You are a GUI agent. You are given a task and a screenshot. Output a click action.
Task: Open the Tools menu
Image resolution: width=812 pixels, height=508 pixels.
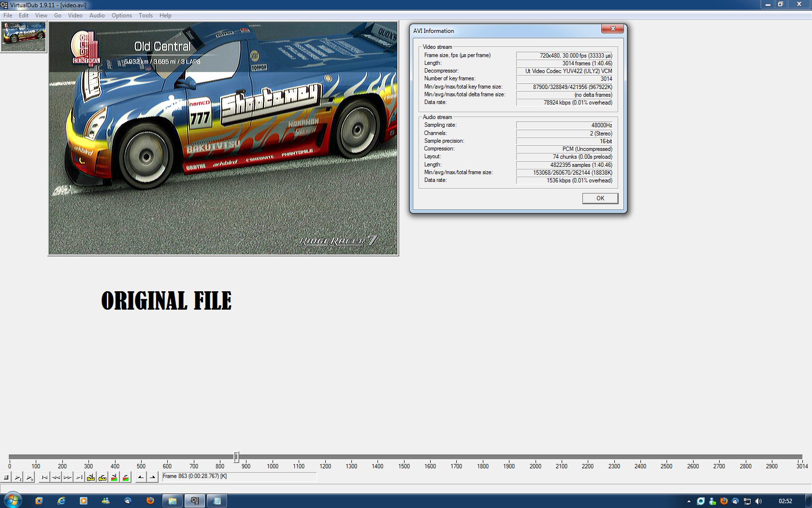pyautogui.click(x=145, y=15)
